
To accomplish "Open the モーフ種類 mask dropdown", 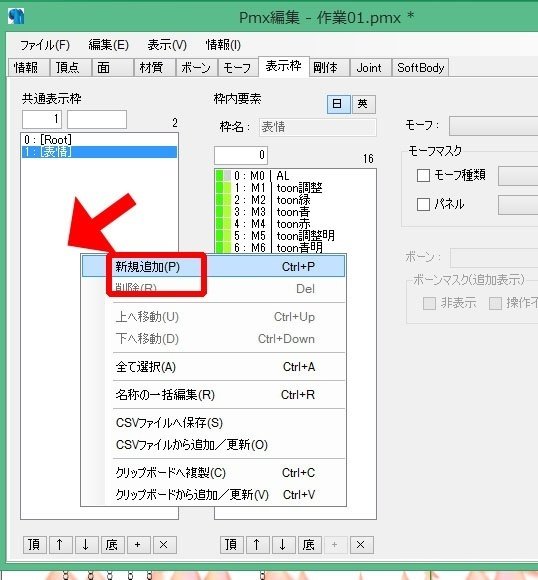I will point(518,176).
